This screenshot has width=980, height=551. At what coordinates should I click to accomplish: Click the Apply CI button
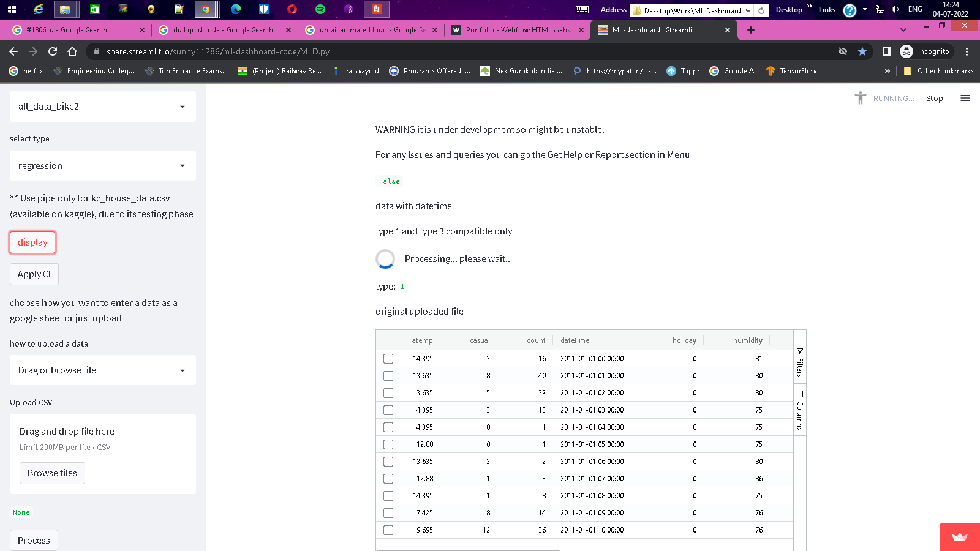(34, 274)
